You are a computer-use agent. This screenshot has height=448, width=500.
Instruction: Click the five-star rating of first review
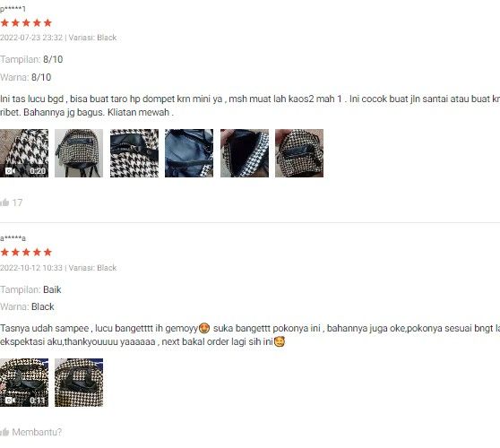point(26,23)
